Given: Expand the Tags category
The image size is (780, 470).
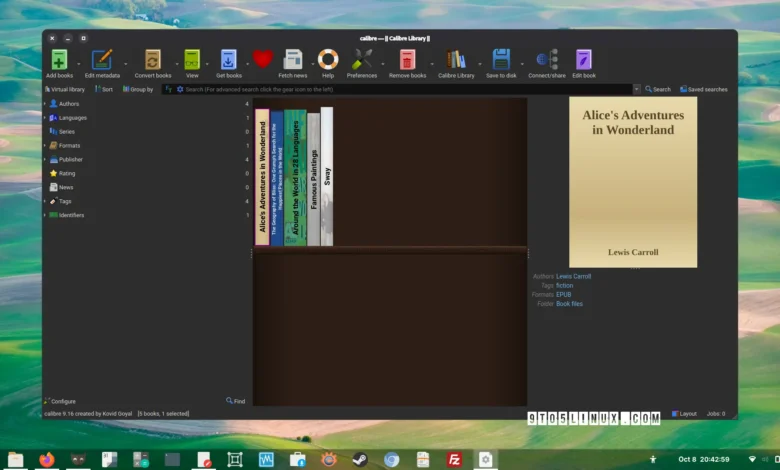Looking at the screenshot, I should click(45, 201).
